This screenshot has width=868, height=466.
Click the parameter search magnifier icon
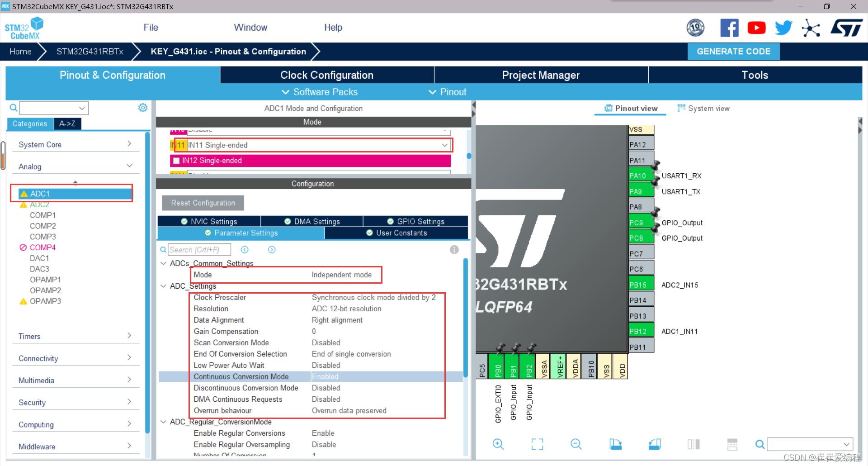163,250
